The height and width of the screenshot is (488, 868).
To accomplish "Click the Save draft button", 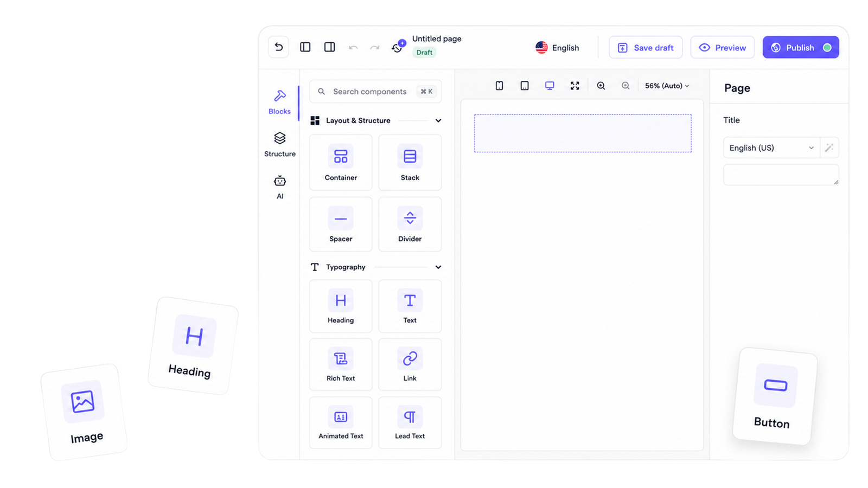I will (646, 48).
